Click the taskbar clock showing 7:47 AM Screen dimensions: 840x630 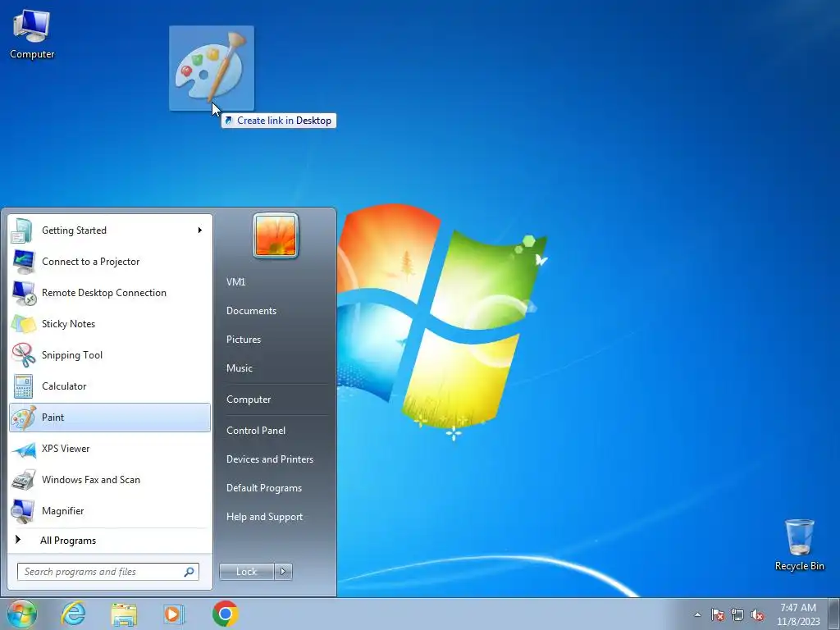point(798,614)
